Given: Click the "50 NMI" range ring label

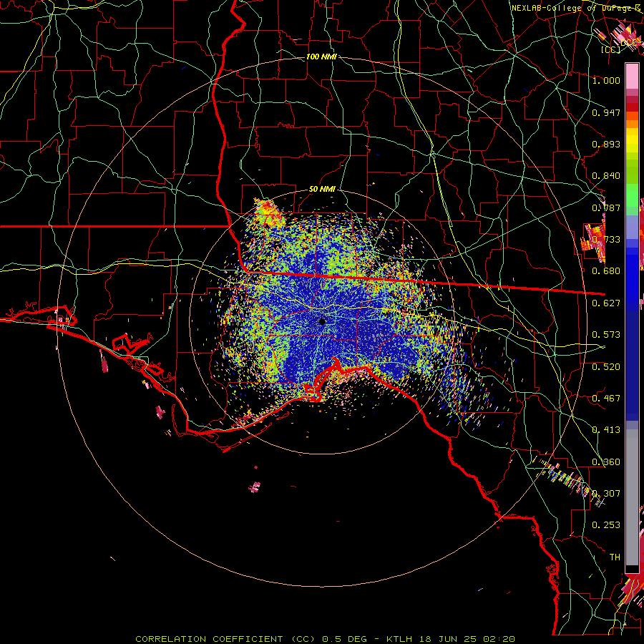Looking at the screenshot, I should 322,189.
